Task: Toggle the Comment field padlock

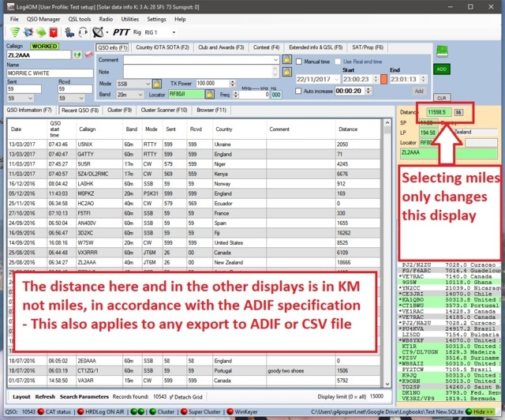Action: tap(287, 60)
